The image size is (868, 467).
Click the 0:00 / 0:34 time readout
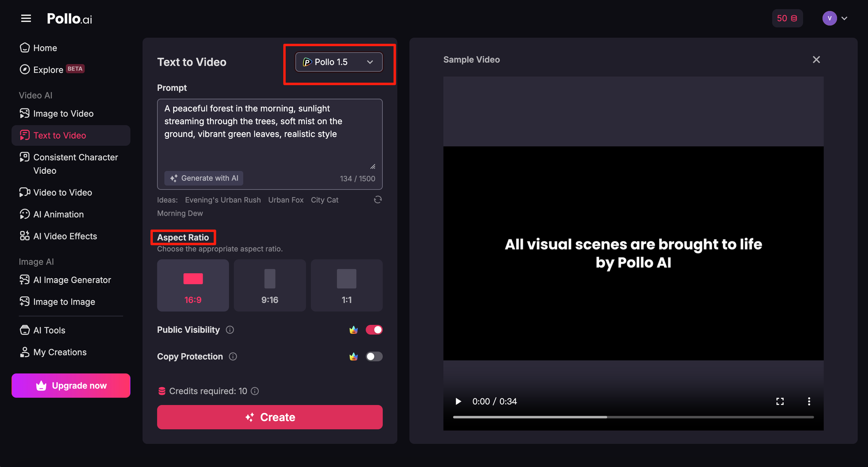495,401
